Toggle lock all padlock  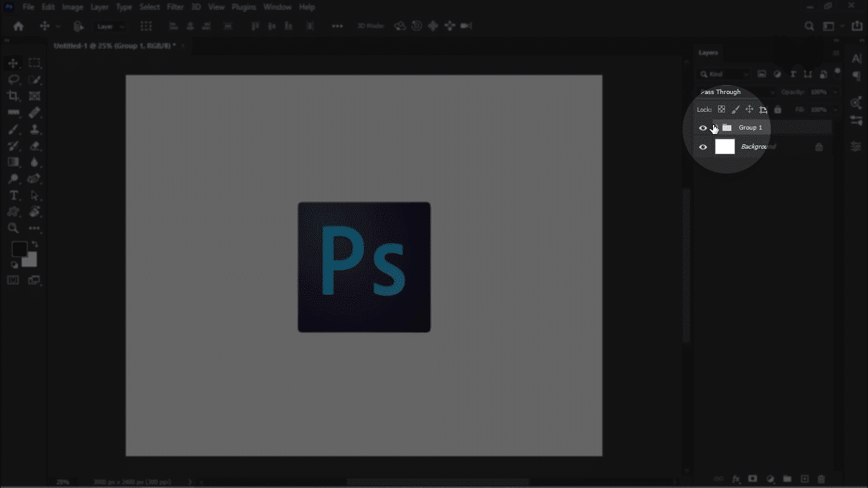pyautogui.click(x=777, y=109)
